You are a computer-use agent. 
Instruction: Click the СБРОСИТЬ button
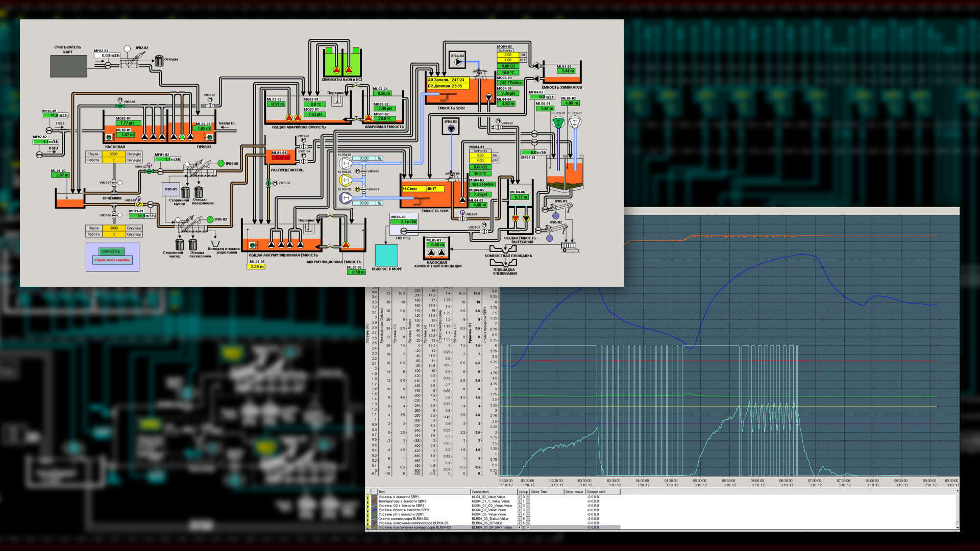111,252
